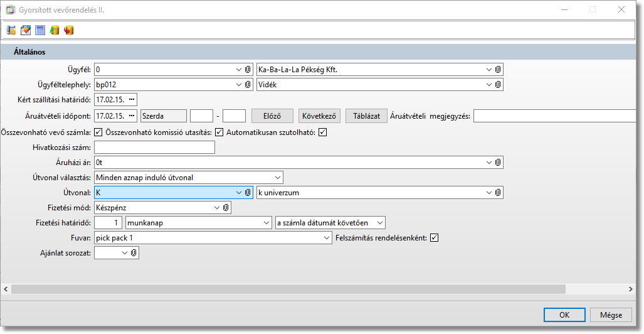Open the Fizetési mód Készpénz dropdown
This screenshot has width=644, height=334.
coord(217,208)
